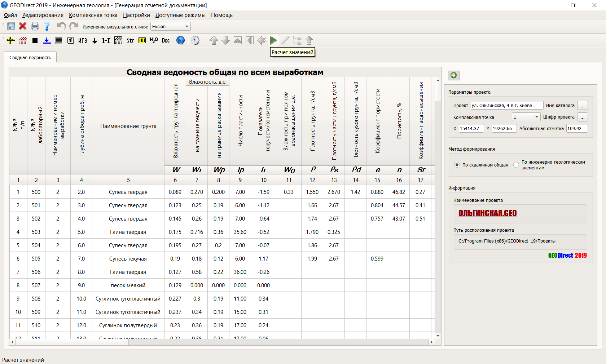606x364 pixels.
Task: Click the 0.599 porosity coefficient cell
Action: 377,259
